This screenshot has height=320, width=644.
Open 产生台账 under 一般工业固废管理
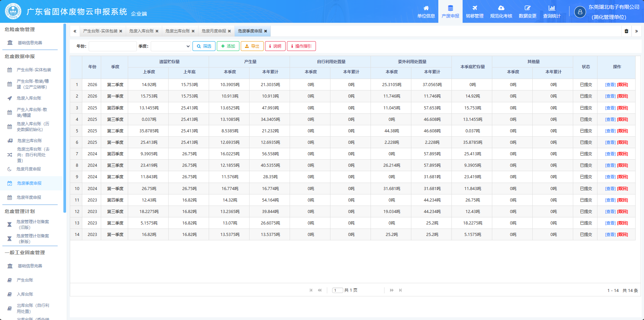(25, 280)
